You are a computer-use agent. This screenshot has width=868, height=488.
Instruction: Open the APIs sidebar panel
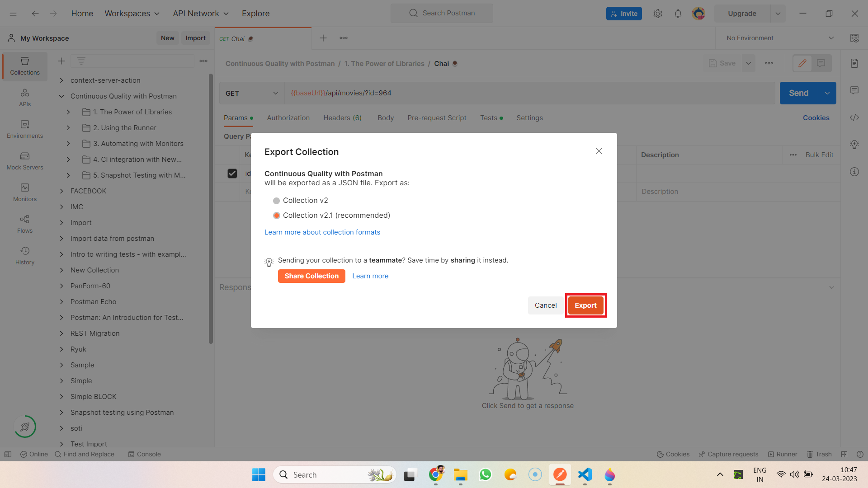point(25,98)
